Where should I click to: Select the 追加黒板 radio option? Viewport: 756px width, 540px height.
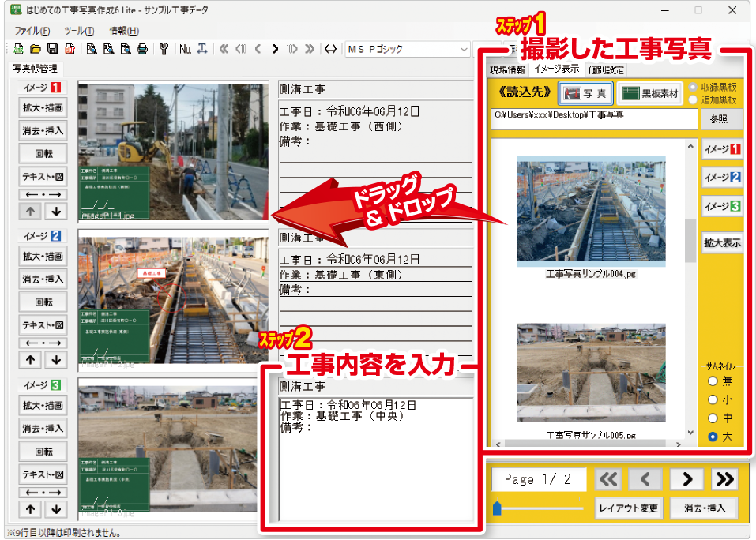(693, 100)
